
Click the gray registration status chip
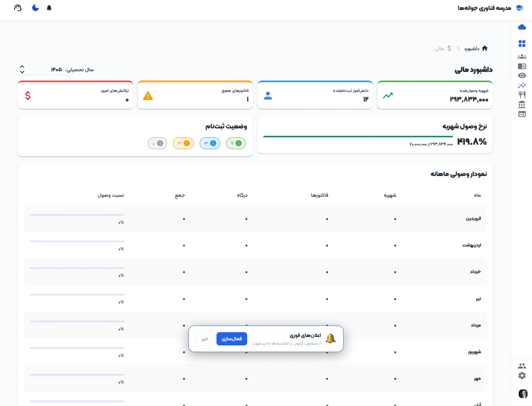(157, 143)
